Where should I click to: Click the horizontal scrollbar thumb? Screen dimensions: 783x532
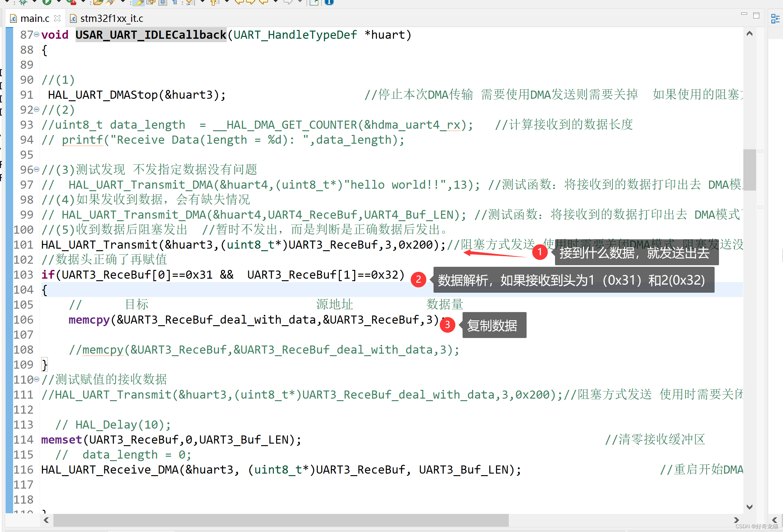(x=281, y=520)
